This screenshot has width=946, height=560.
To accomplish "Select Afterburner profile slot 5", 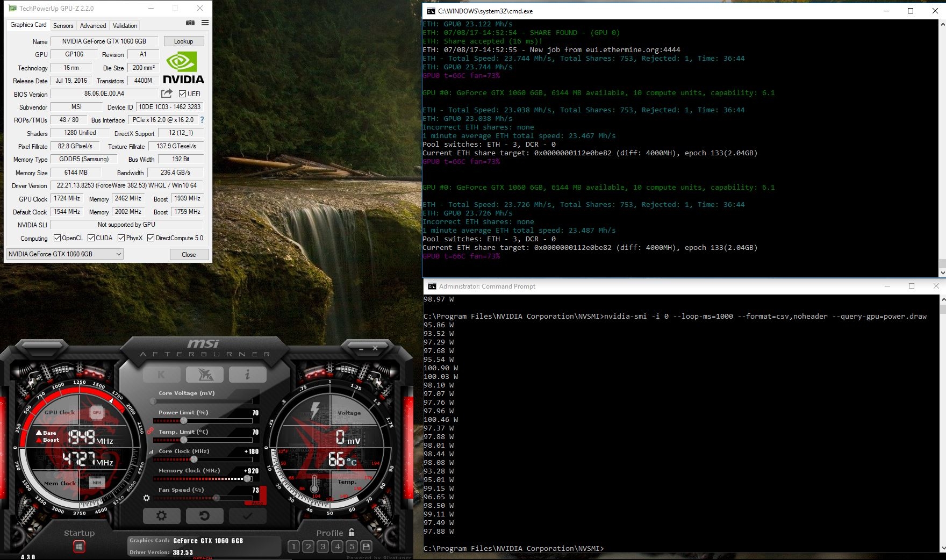I will point(352,547).
